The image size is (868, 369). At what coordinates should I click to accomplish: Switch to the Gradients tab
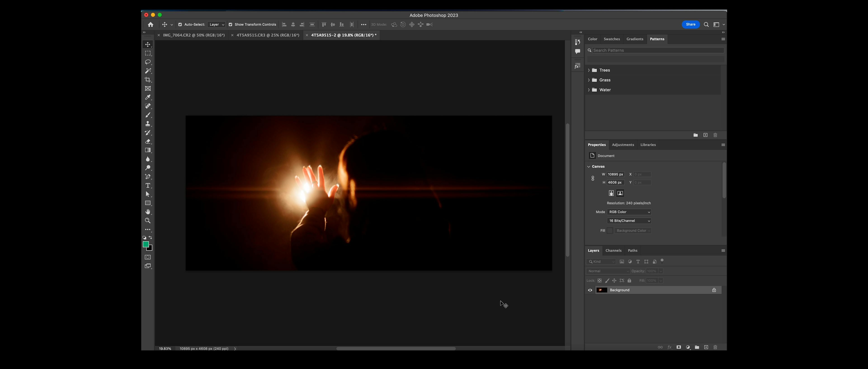click(x=635, y=39)
